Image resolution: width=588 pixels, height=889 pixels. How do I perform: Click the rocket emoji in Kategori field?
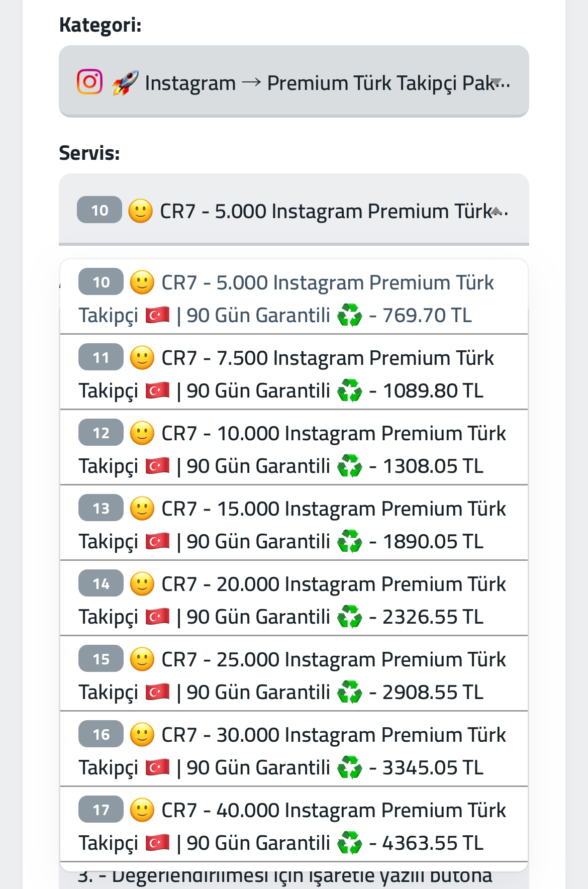125,83
